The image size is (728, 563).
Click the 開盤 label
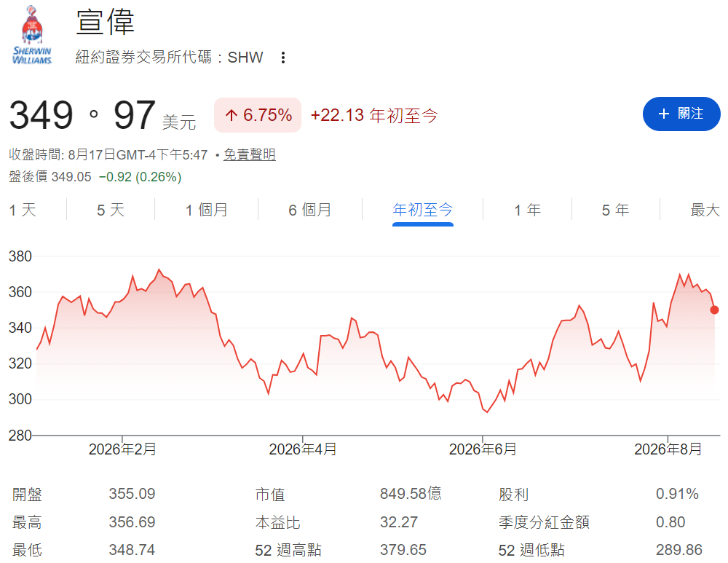tap(27, 495)
